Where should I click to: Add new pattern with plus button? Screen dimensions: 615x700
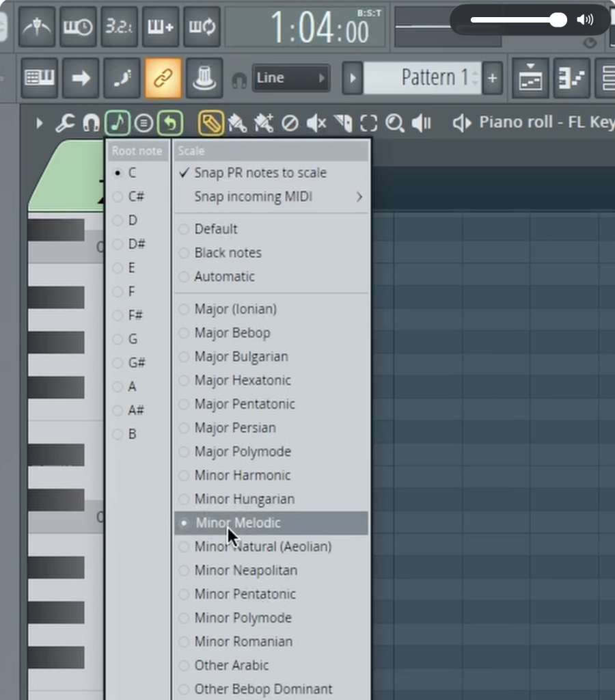click(x=492, y=78)
